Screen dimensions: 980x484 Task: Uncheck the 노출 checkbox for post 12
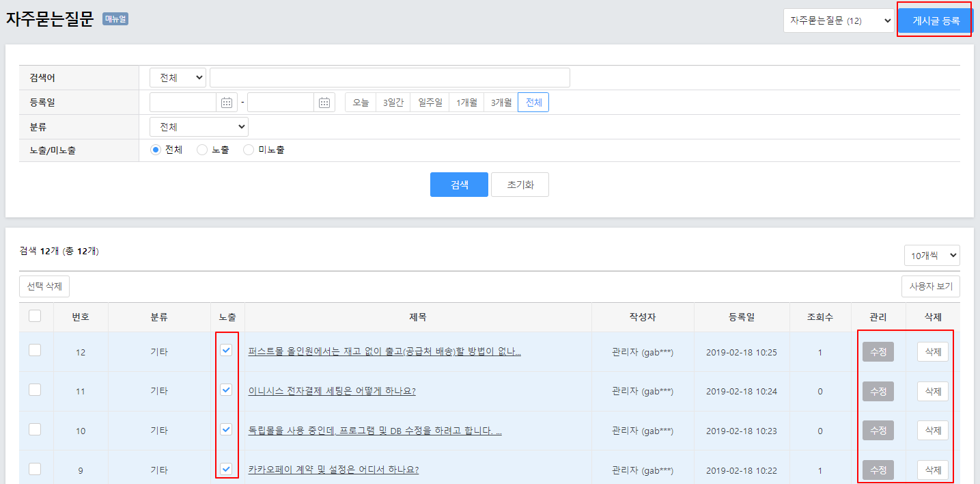coord(226,351)
